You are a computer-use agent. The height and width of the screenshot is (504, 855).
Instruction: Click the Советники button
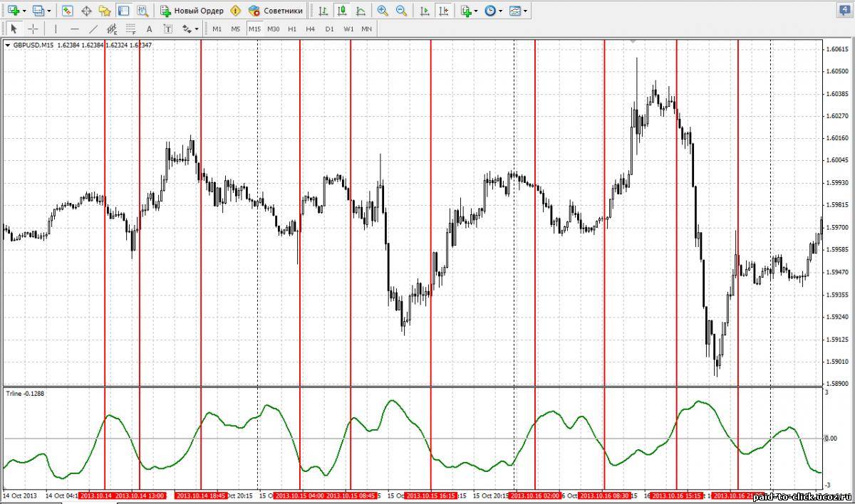click(276, 11)
